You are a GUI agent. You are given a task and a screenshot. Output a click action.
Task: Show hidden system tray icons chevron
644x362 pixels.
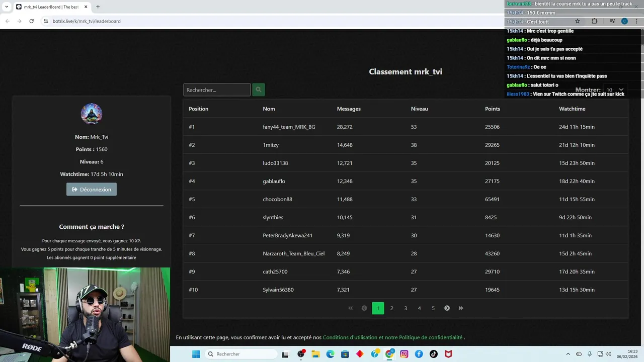click(568, 354)
